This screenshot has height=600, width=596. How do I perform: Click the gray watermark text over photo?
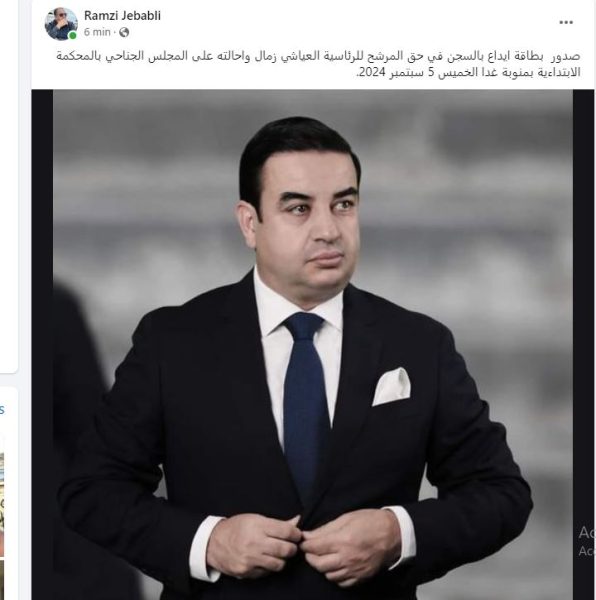point(587,541)
